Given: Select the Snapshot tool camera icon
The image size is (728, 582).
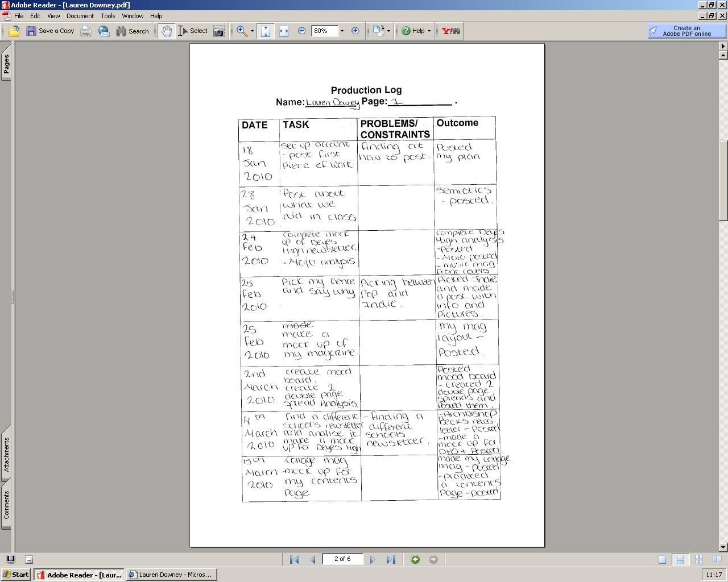Looking at the screenshot, I should coord(218,31).
